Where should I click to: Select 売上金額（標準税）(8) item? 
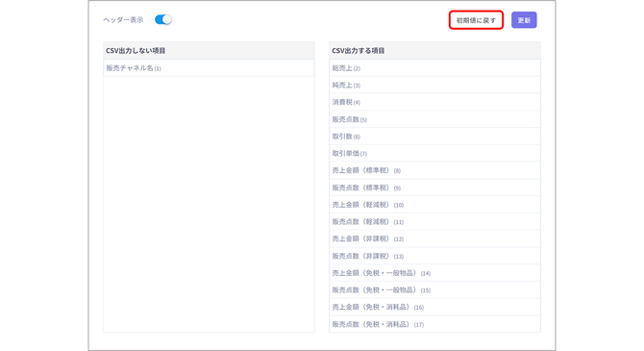tap(434, 170)
